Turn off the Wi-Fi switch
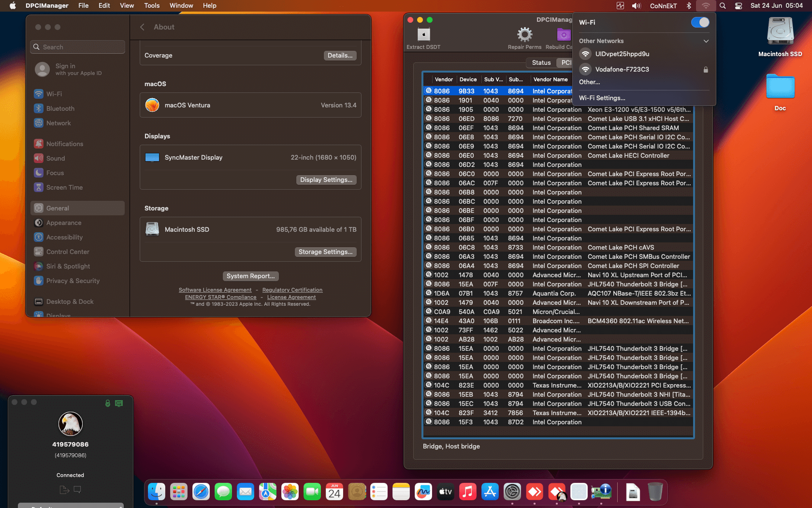The width and height of the screenshot is (812, 508). pyautogui.click(x=700, y=22)
